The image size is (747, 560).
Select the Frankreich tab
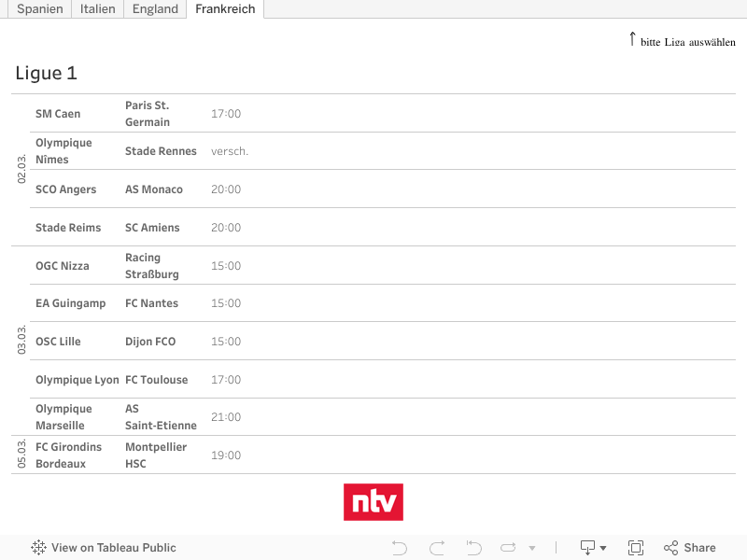point(225,9)
